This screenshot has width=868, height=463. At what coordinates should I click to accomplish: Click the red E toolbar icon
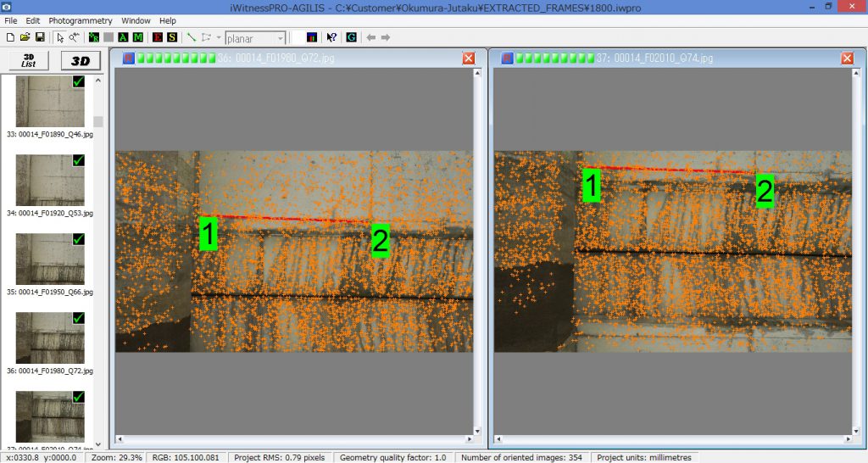(x=157, y=37)
